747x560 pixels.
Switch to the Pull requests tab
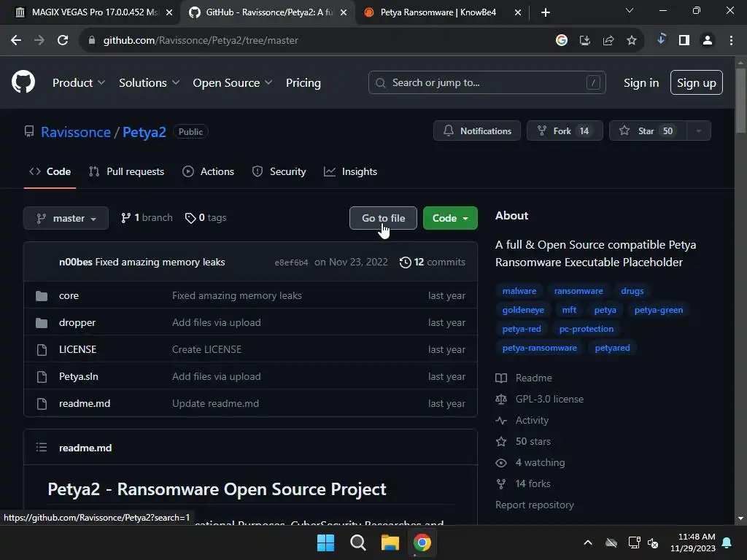(126, 171)
